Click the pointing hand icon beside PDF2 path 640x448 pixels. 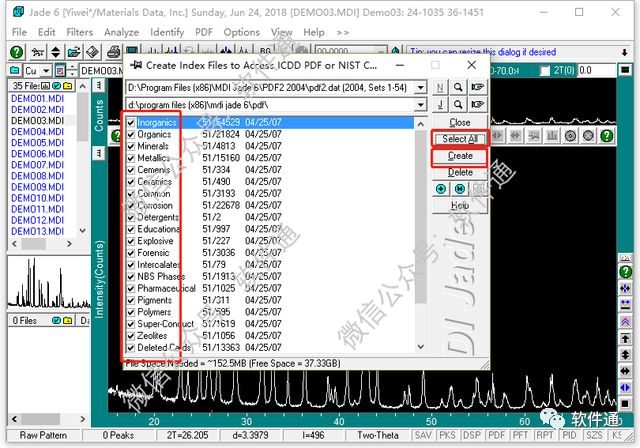point(477,87)
